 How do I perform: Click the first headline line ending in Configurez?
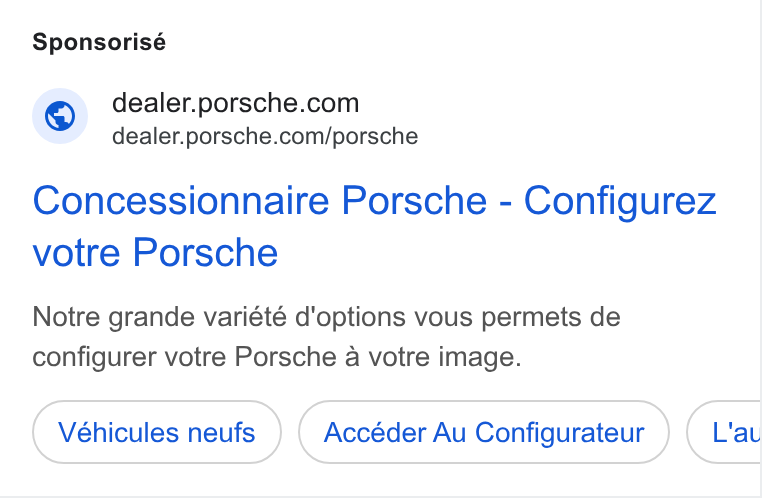(x=374, y=201)
